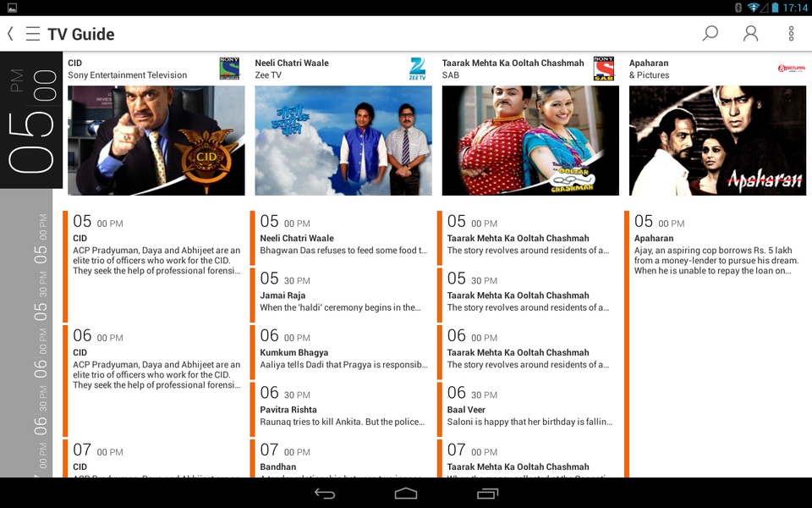Image resolution: width=812 pixels, height=508 pixels.
Task: Tap the battery status icon
Action: coord(776,8)
